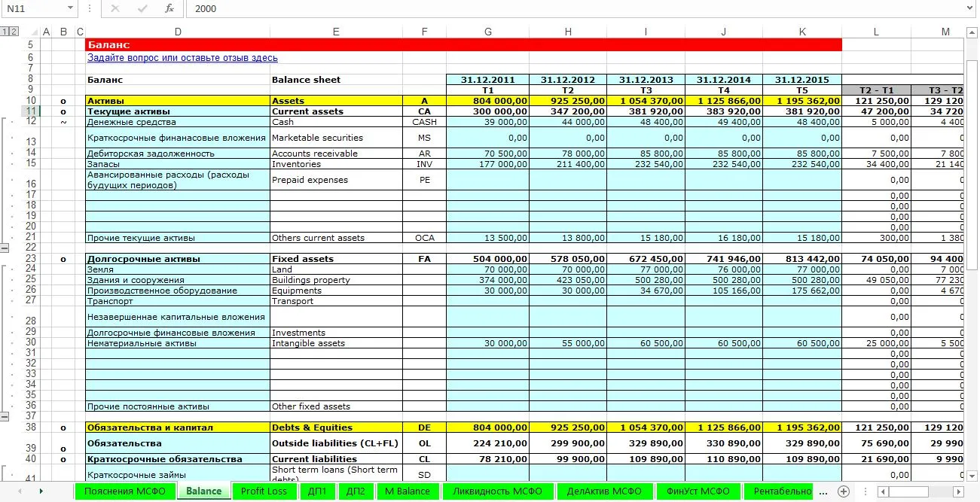Collapse the row group at row 37
The image size is (980, 502).
point(5,416)
